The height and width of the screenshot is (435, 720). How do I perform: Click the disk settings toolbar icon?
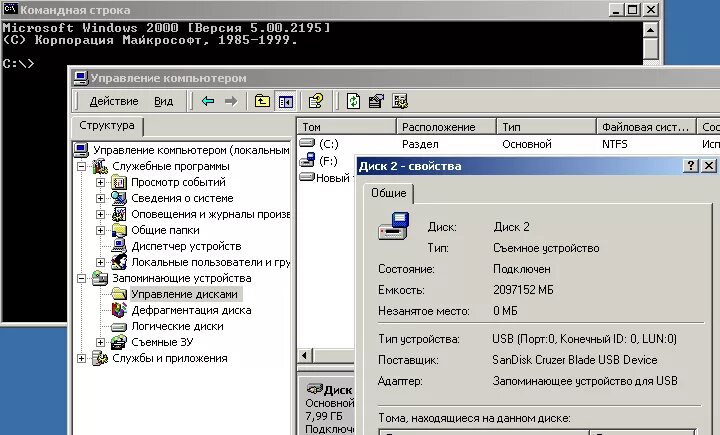[x=400, y=101]
